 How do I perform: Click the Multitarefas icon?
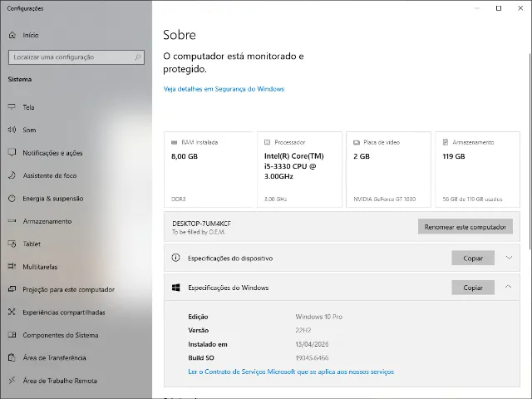point(12,266)
